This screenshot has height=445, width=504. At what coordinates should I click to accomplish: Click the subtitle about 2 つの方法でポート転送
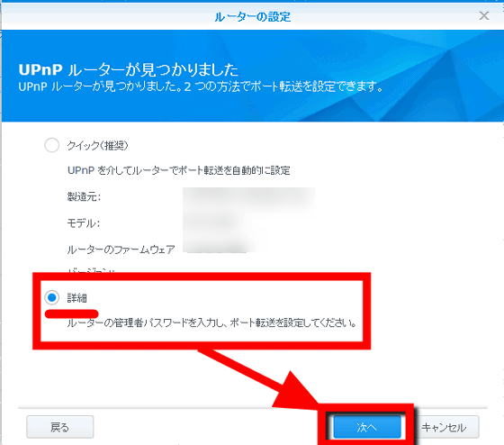[201, 86]
